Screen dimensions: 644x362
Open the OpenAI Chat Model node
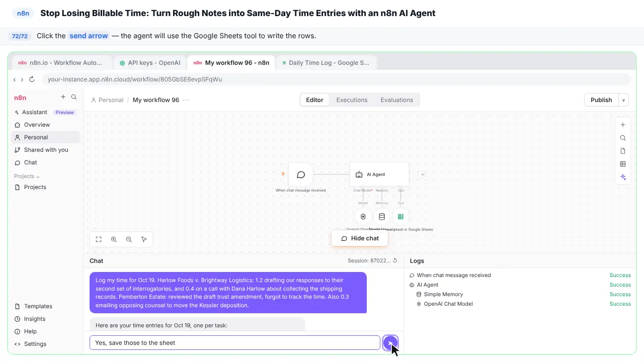pyautogui.click(x=363, y=217)
